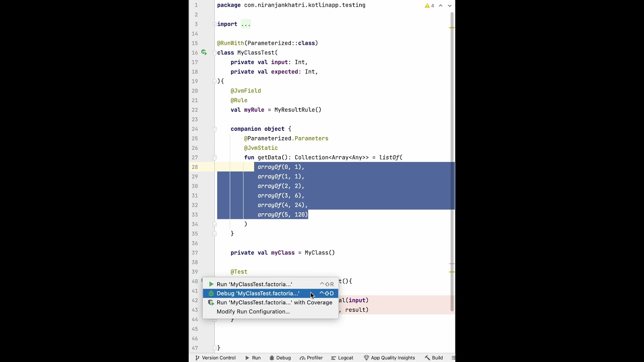Expand the folded import block on line 3

click(x=214, y=24)
